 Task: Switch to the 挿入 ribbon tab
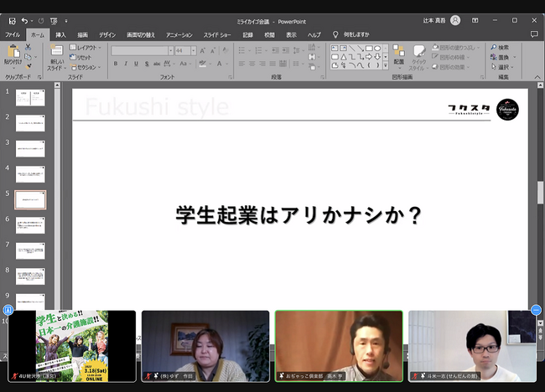[x=60, y=34]
